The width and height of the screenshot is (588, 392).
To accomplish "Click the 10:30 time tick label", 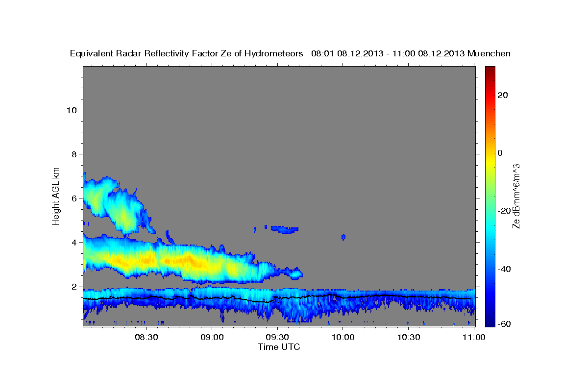I will (x=408, y=337).
